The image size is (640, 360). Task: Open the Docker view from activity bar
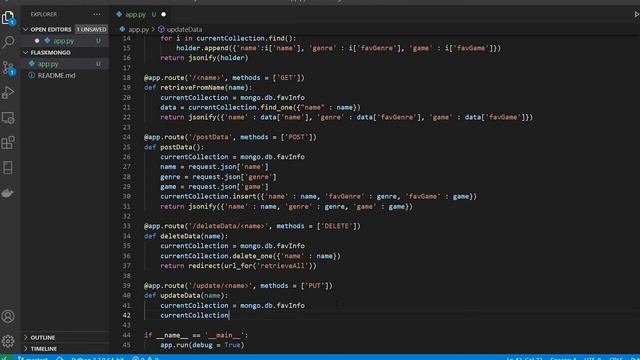coord(8,193)
